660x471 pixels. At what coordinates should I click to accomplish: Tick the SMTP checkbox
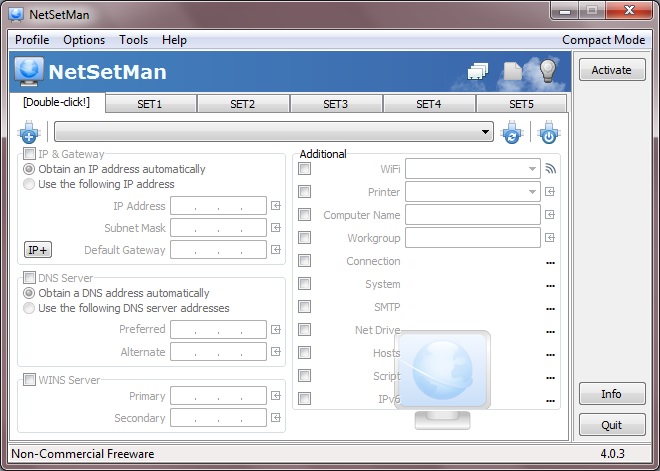tap(305, 306)
